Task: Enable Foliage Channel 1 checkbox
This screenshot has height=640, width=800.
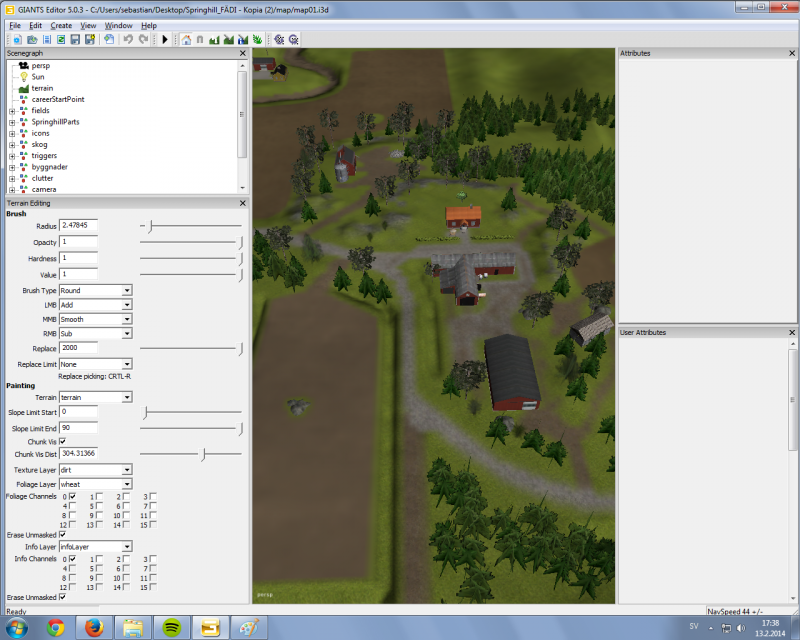Action: click(99, 496)
